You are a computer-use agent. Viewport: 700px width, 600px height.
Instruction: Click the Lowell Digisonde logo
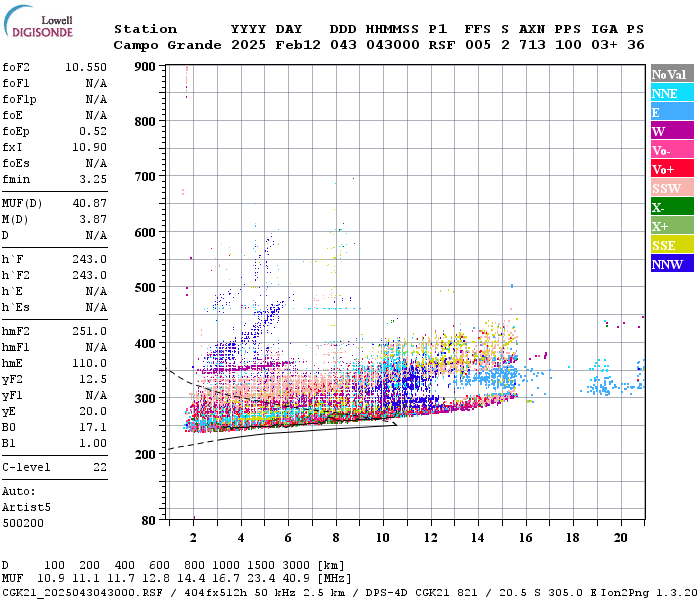38,21
